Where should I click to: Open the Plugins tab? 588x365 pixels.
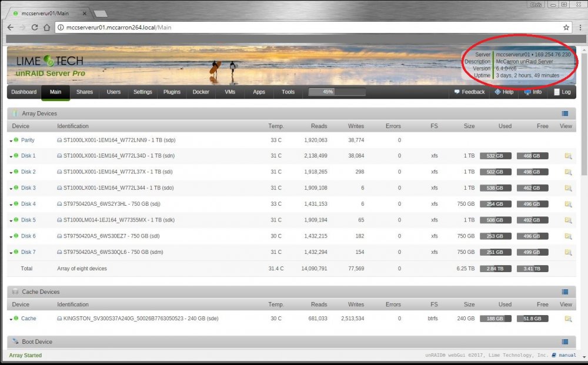(x=172, y=92)
